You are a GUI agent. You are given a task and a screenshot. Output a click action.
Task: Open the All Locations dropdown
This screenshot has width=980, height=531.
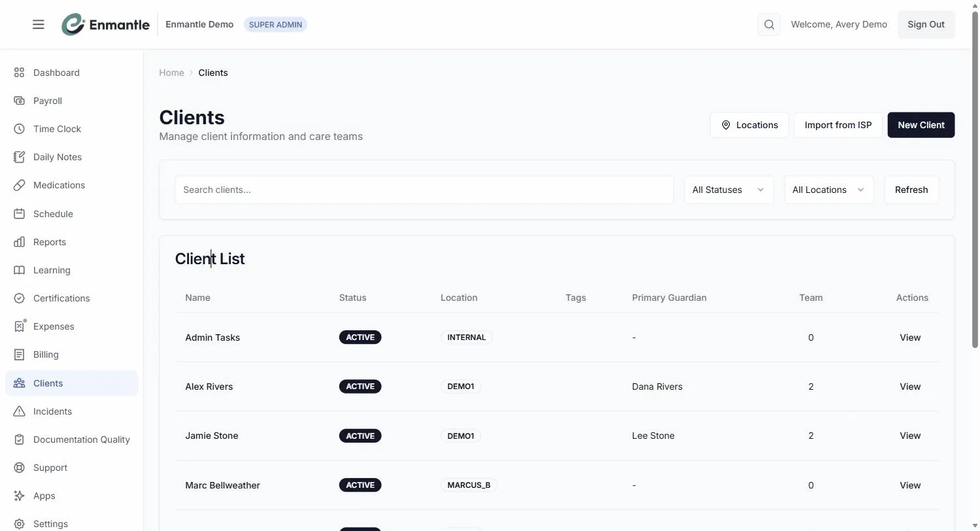828,190
